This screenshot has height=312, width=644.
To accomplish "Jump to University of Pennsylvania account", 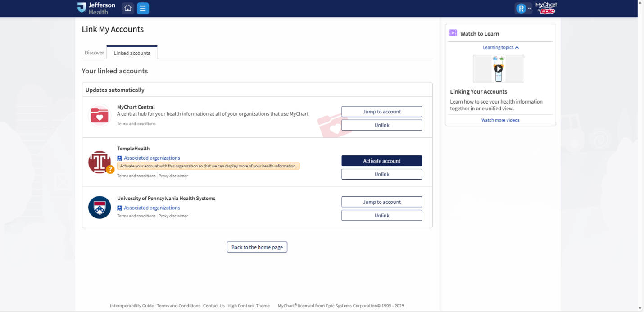I will coord(382,202).
